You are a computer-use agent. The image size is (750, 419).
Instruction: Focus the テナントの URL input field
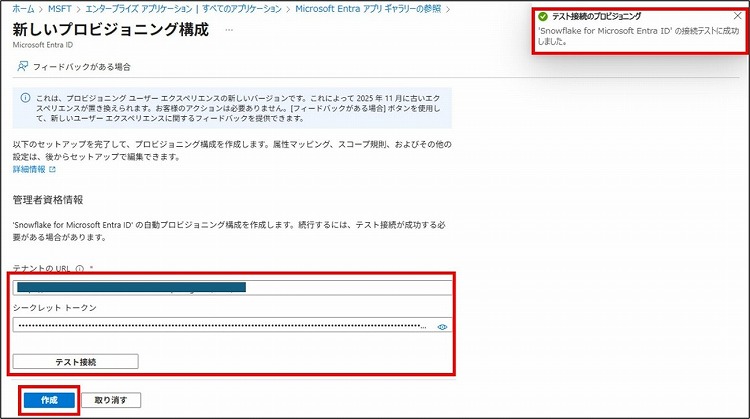point(230,288)
